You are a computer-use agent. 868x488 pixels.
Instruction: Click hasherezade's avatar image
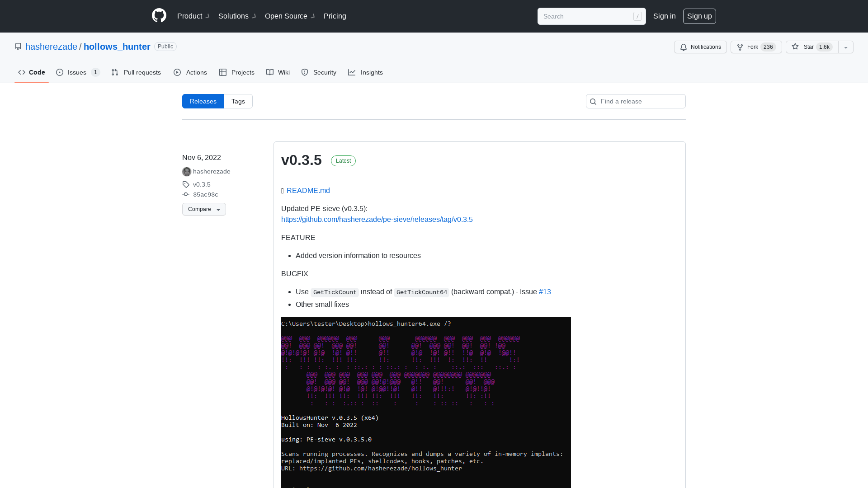click(x=187, y=172)
